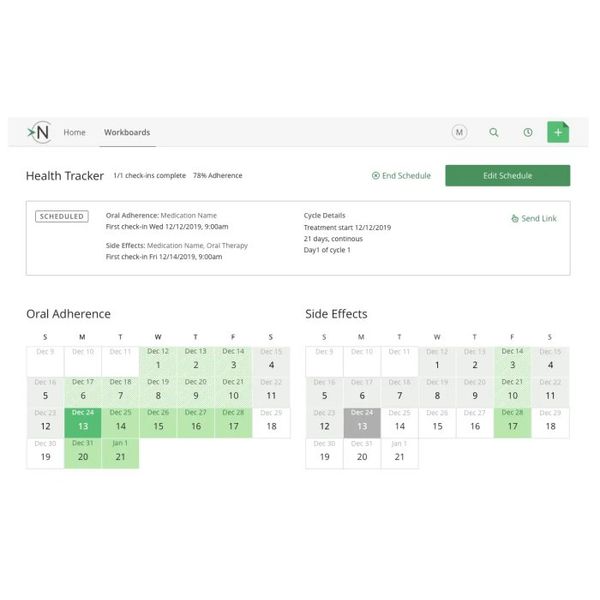Viewport: 600px width, 600px height.
Task: Select Dec 12 day 1 in Oral Adherence
Action: 157,359
